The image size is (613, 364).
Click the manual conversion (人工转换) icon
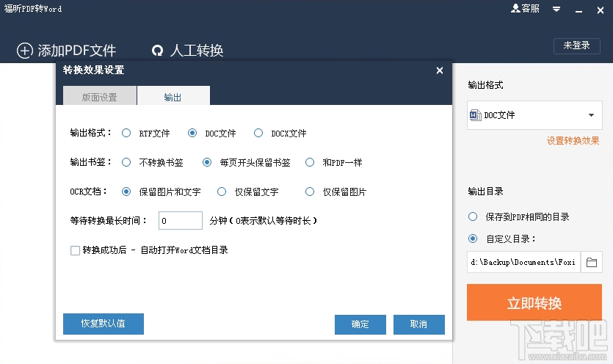[x=158, y=51]
